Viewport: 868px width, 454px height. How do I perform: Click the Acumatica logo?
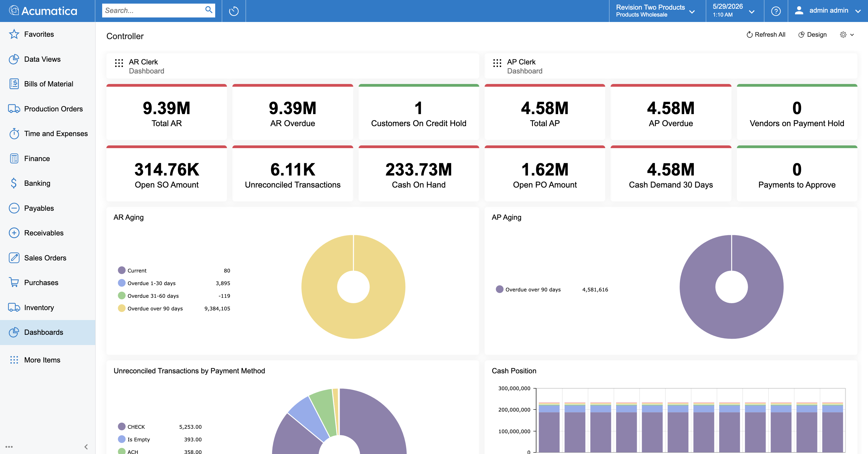tap(43, 11)
